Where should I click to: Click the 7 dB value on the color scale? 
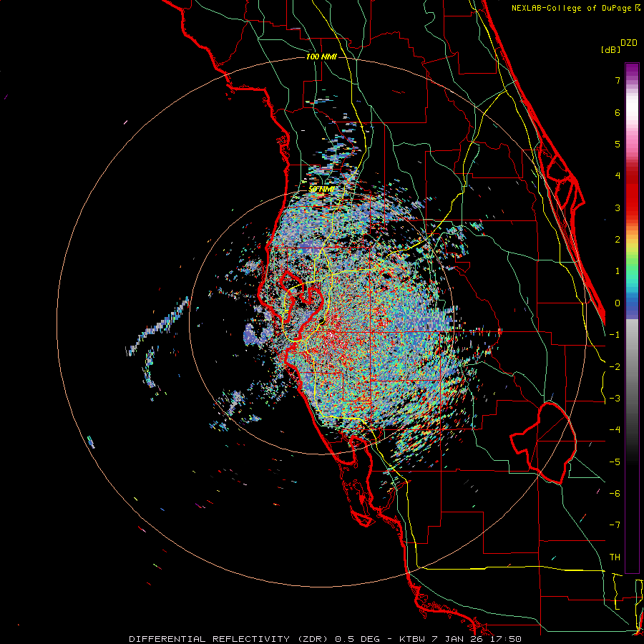(618, 80)
